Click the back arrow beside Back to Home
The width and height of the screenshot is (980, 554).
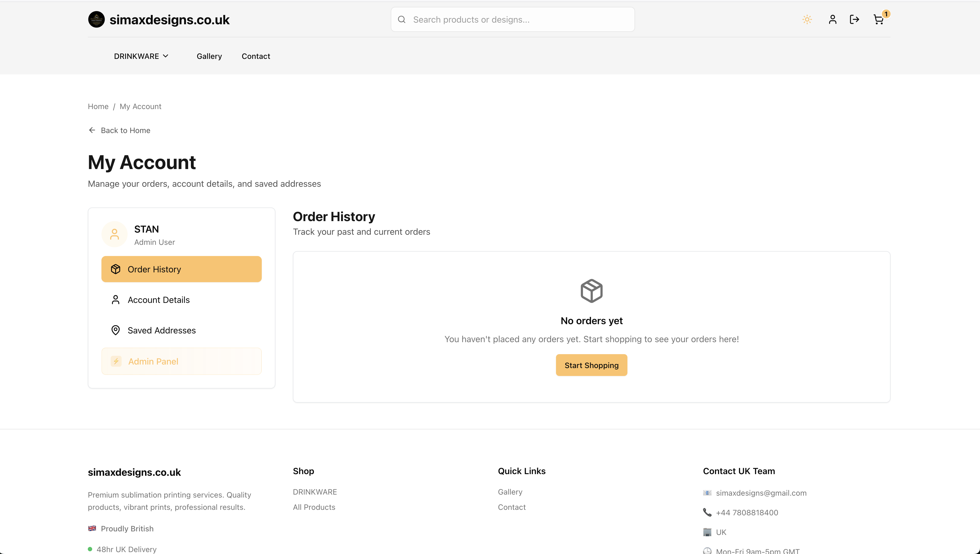[x=92, y=130]
